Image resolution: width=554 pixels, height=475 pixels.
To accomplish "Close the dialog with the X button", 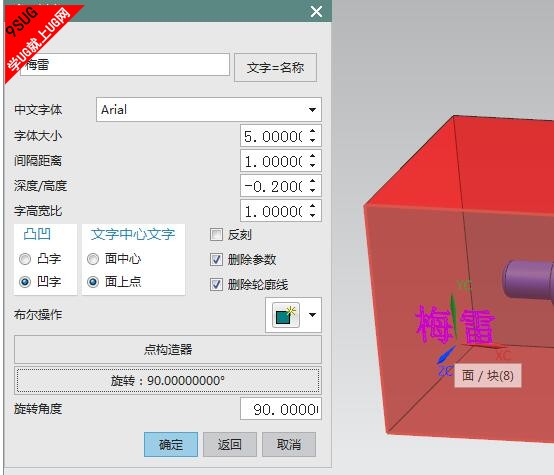I will coord(316,11).
